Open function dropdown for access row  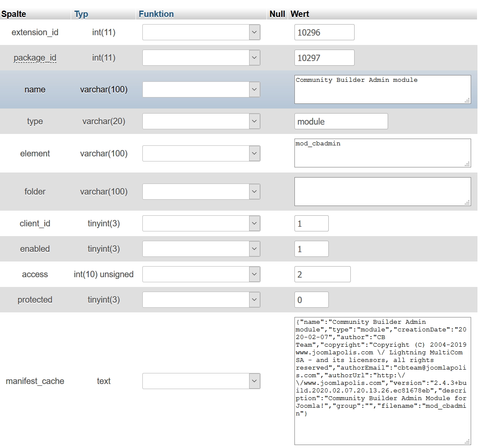201,274
